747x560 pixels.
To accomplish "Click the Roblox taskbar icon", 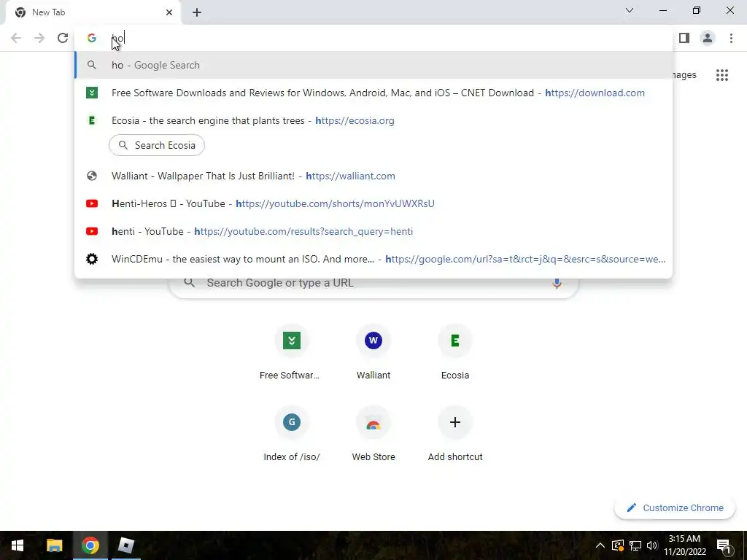I will pyautogui.click(x=125, y=545).
